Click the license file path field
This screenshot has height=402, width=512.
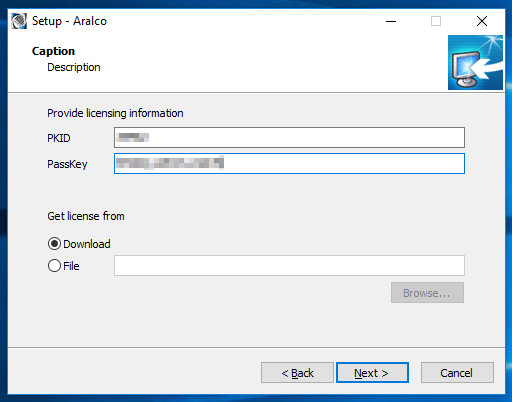[289, 266]
